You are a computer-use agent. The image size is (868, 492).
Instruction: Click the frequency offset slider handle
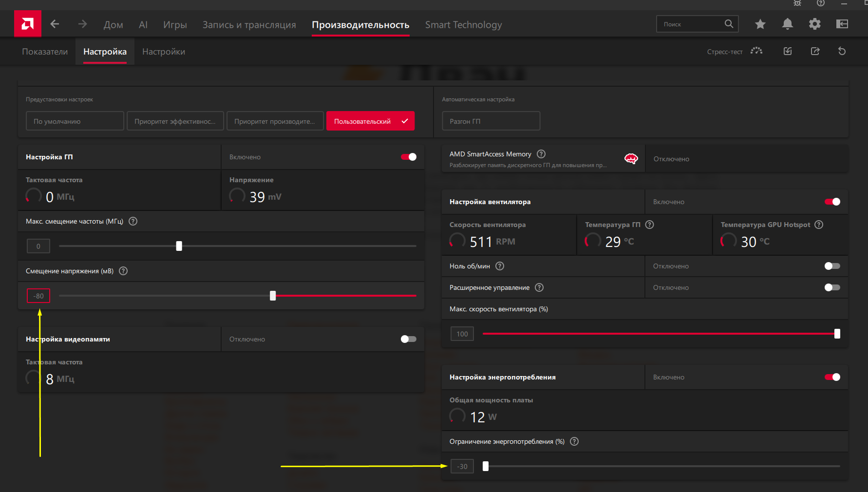click(179, 246)
